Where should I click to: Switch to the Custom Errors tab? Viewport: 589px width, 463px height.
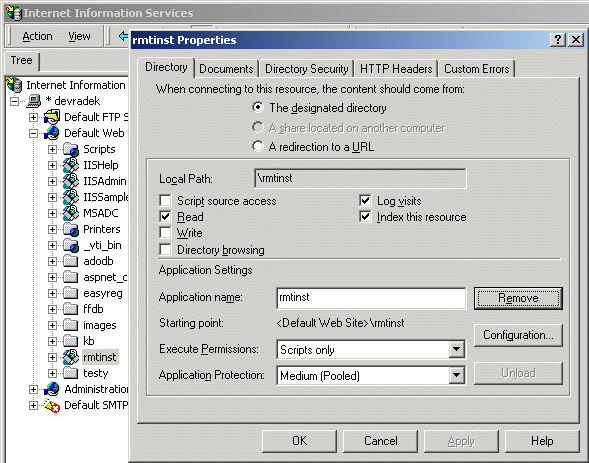tap(477, 69)
